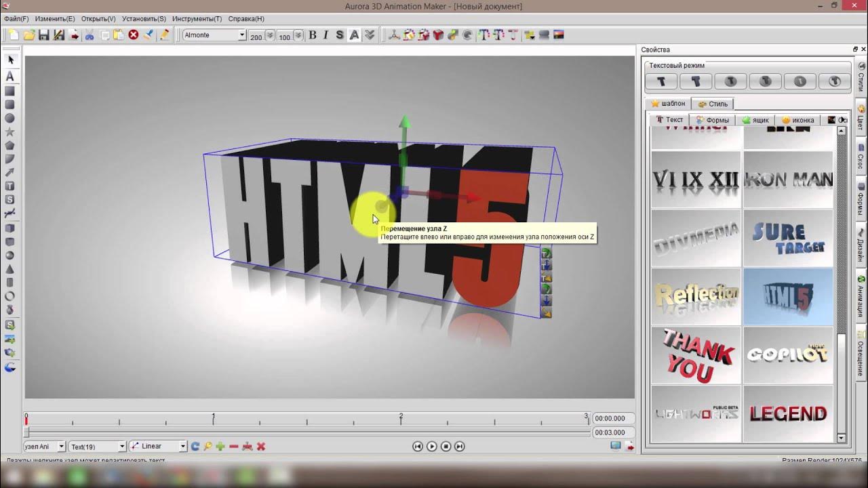Image resolution: width=868 pixels, height=488 pixels.
Task: Click the first flat T text mode button
Action: pos(661,81)
